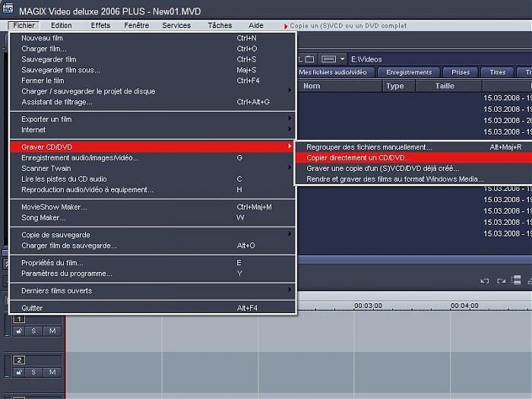This screenshot has height=399, width=532.
Task: Click the 00:03:00 timeline ruler mark
Action: [x=368, y=306]
